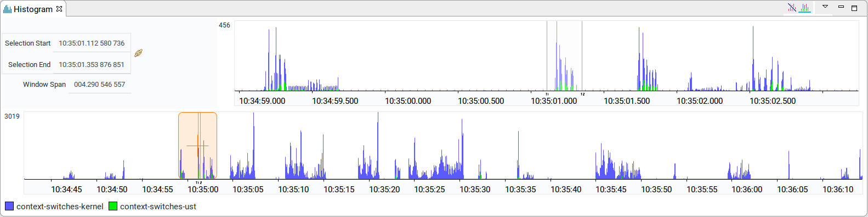Image resolution: width=868 pixels, height=217 pixels.
Task: Click the context-switches-kernel legend label
Action: 60,207
